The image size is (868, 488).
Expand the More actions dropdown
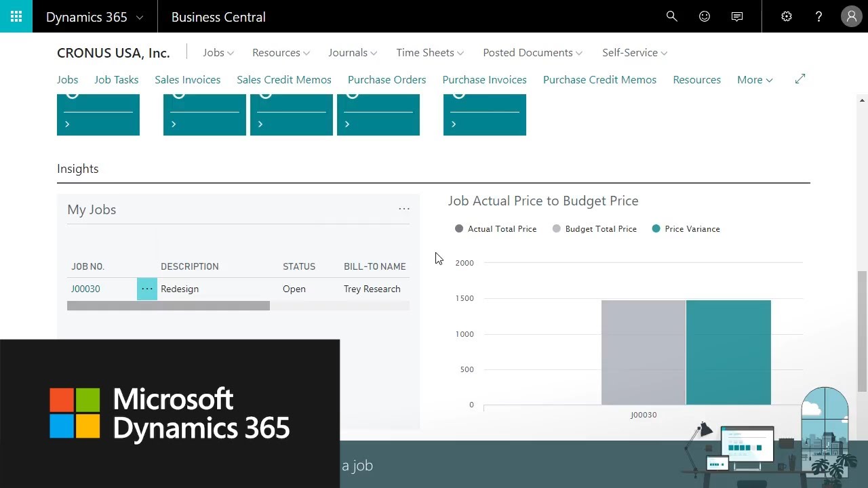[x=755, y=80]
